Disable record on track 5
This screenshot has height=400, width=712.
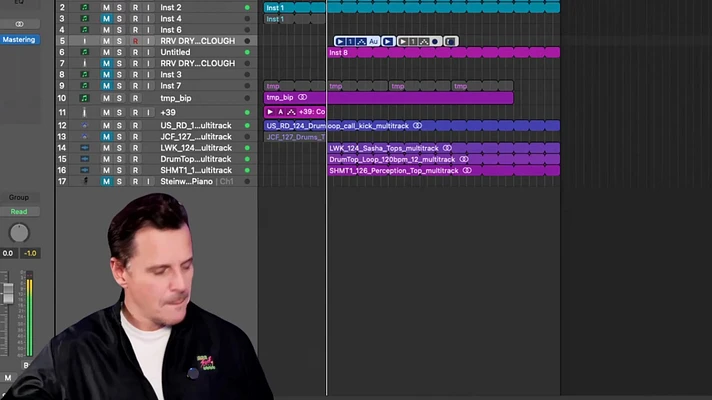[x=135, y=41]
